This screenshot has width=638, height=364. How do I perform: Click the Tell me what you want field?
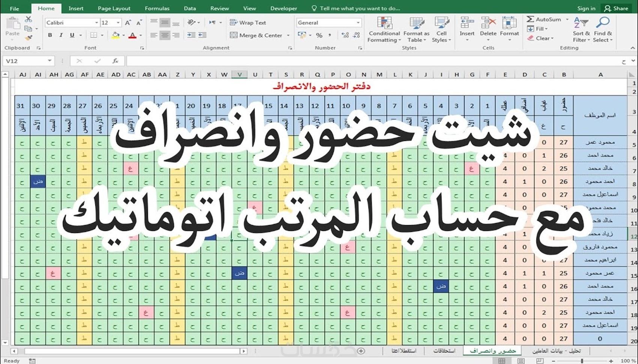(356, 8)
